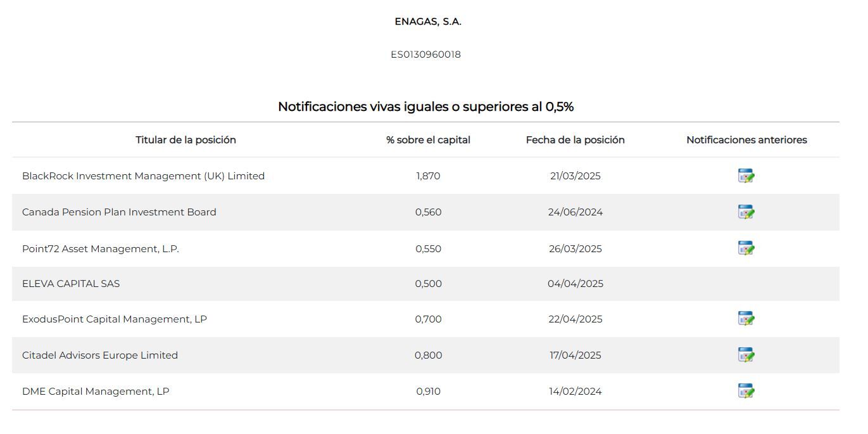Click the position date 04/04/2025
868x434 pixels.
(x=575, y=284)
